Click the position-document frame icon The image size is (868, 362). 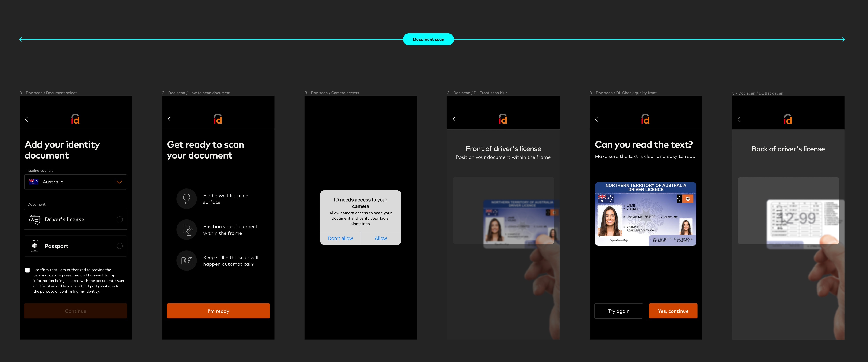186,230
